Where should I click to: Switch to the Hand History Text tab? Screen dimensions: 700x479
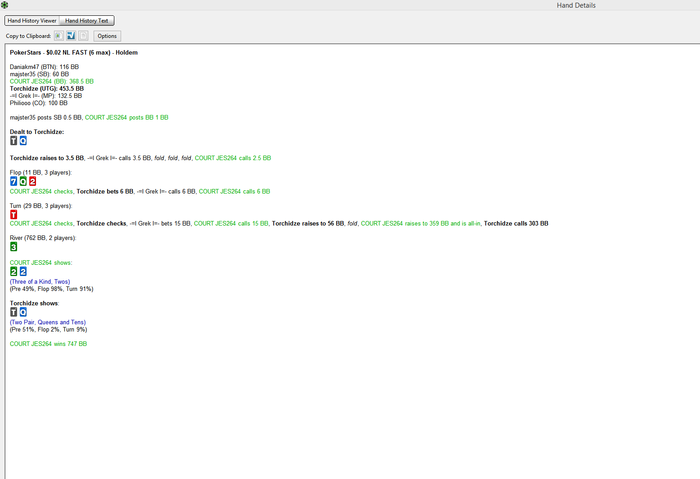(87, 21)
